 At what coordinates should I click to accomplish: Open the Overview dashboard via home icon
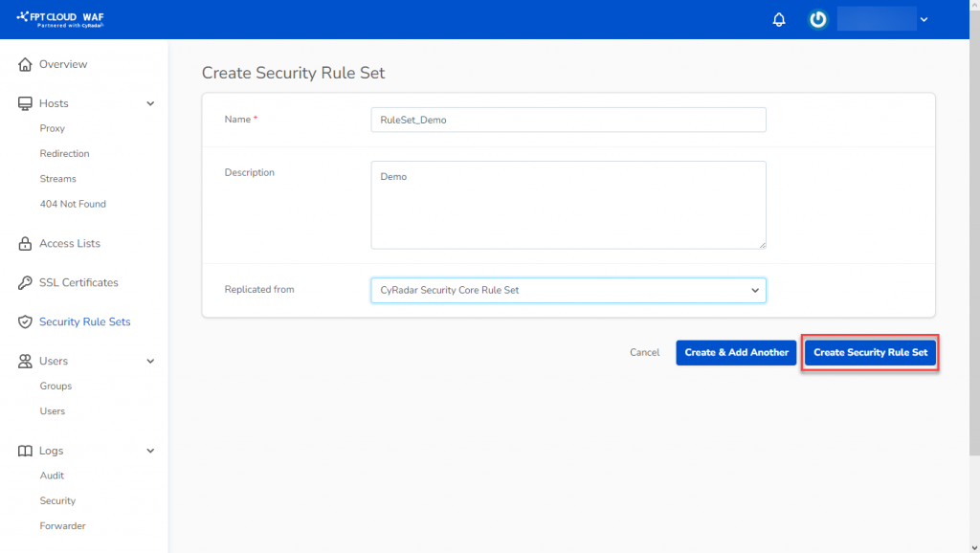[x=24, y=64]
